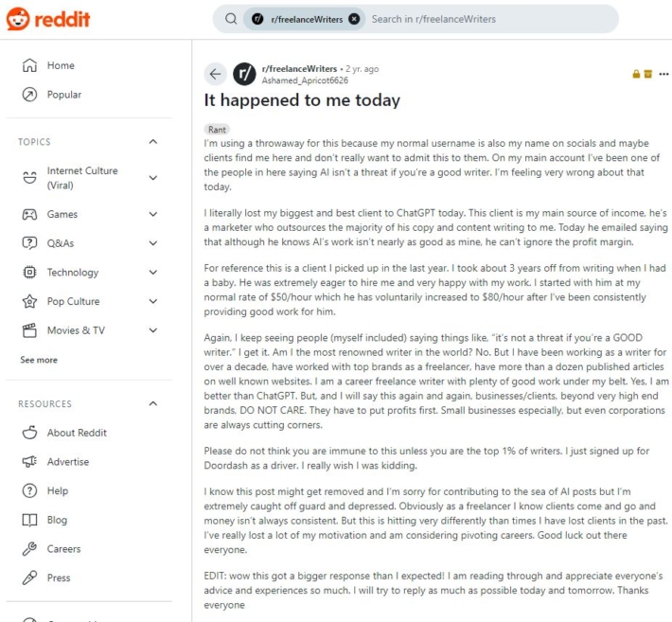Remove the r/freelanceWriters search filter
The width and height of the screenshot is (672, 622).
(x=354, y=19)
